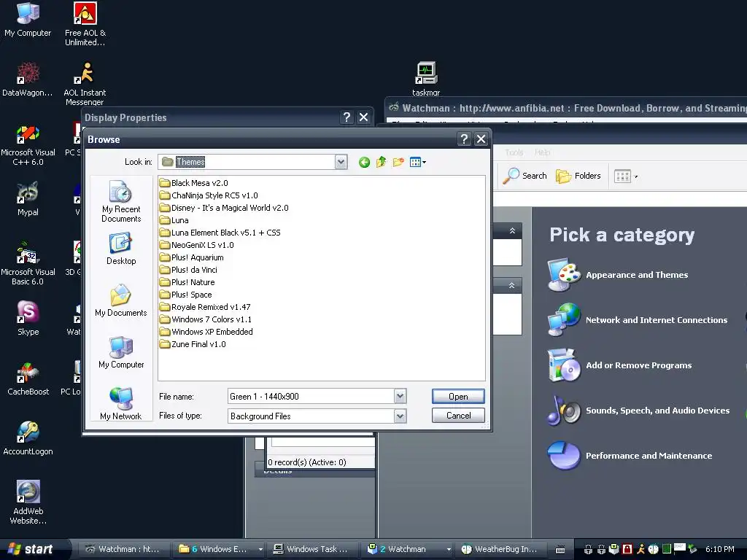Viewport: 747px width, 560px height.
Task: Open Microsoft Visual C++ 6.0 shortcut
Action: pyautogui.click(x=28, y=145)
